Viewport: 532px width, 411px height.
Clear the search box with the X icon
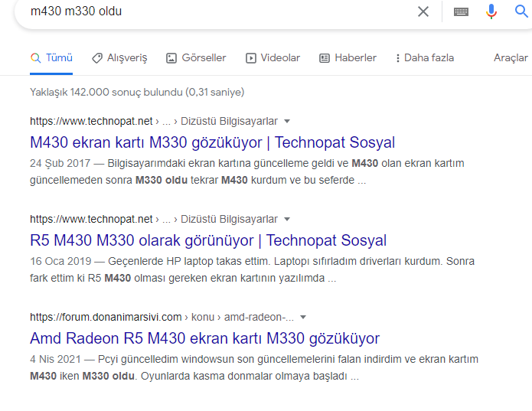pyautogui.click(x=423, y=11)
